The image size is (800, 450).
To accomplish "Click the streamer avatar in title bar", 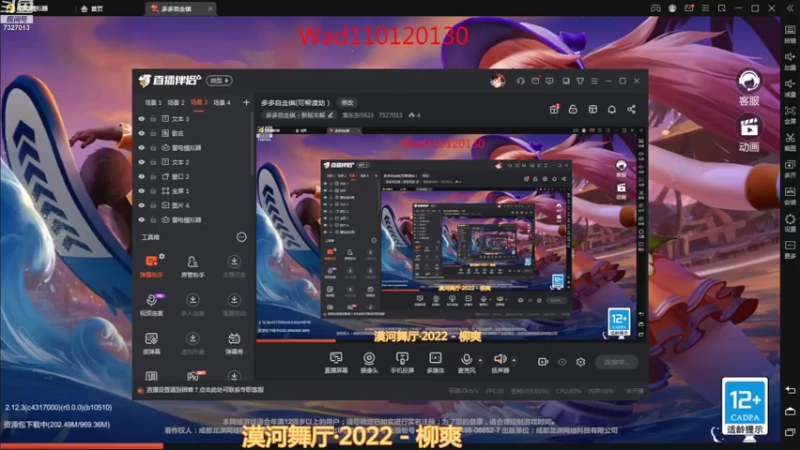I will click(x=497, y=81).
